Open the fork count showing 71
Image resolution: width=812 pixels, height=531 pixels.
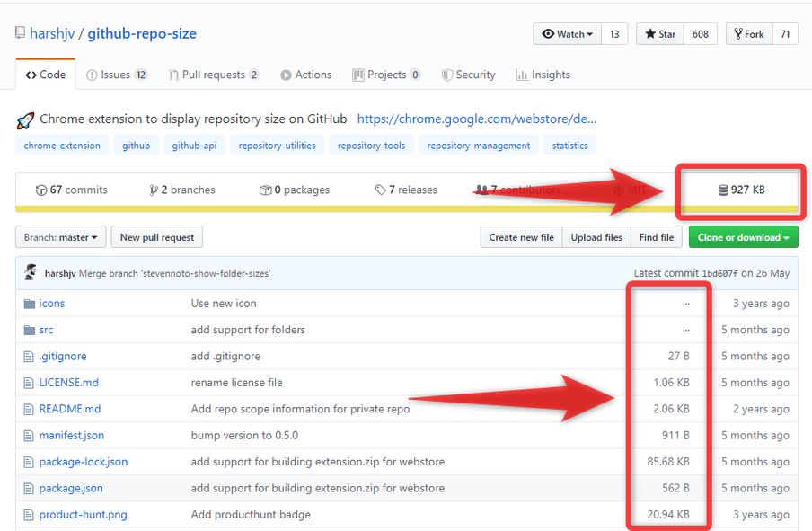click(x=785, y=34)
